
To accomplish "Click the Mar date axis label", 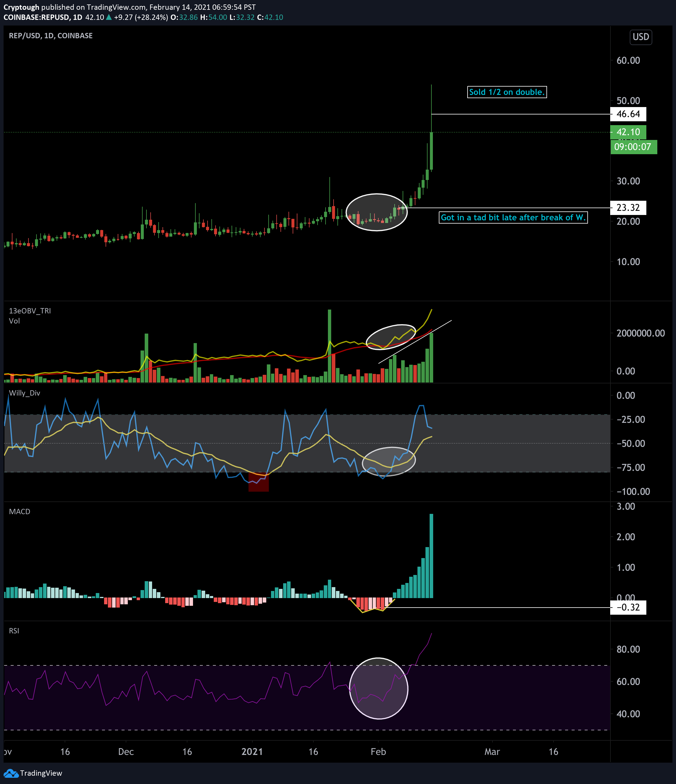I will (492, 751).
